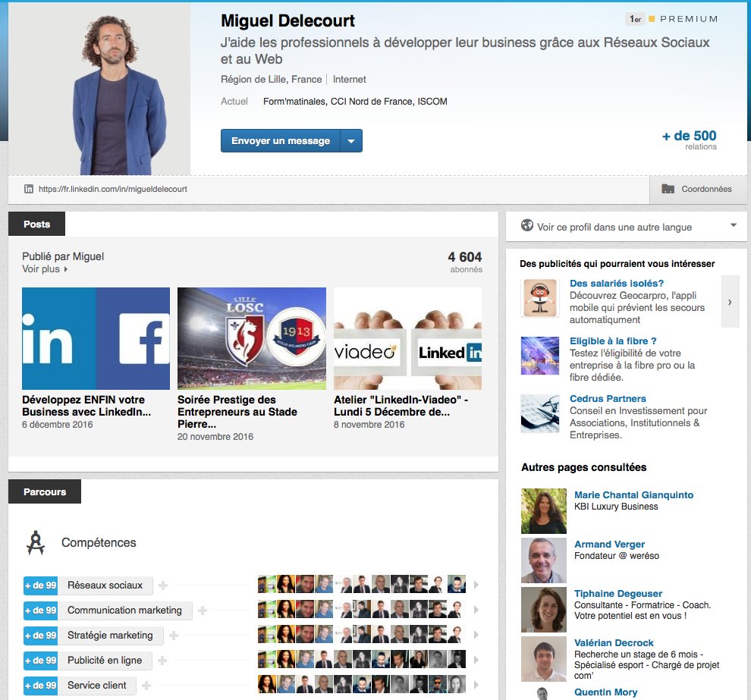The height and width of the screenshot is (700, 751).
Task: Click the Miguel Delecourt name heading
Action: [x=288, y=20]
